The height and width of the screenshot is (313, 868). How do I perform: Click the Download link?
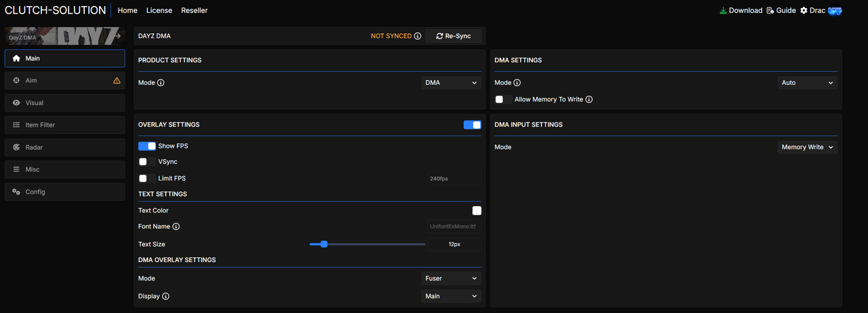click(x=745, y=10)
